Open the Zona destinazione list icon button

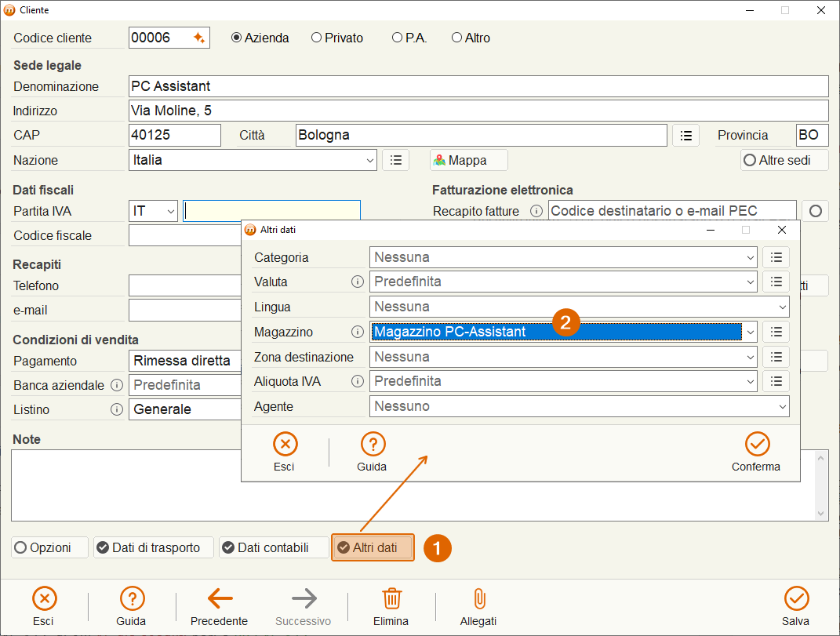pyautogui.click(x=776, y=357)
